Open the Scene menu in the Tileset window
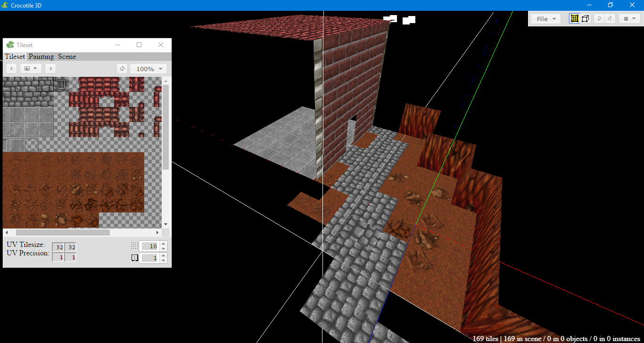Image resolution: width=644 pixels, height=343 pixels. 66,57
